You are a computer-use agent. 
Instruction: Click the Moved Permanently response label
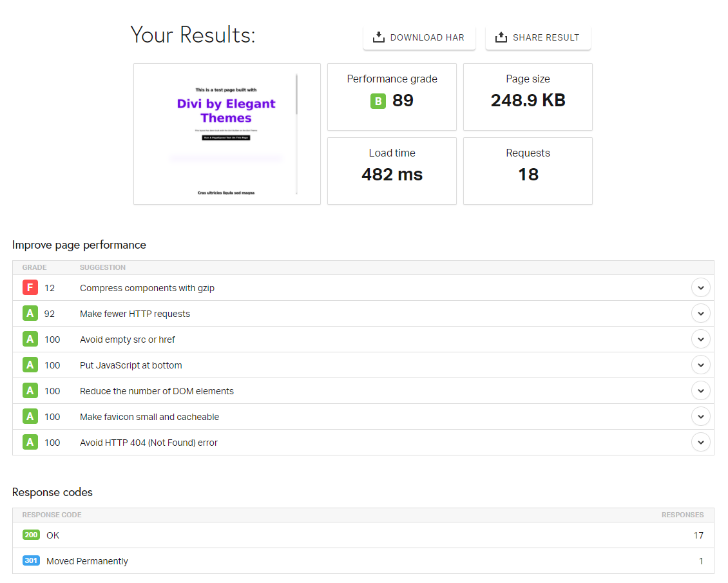coord(87,561)
